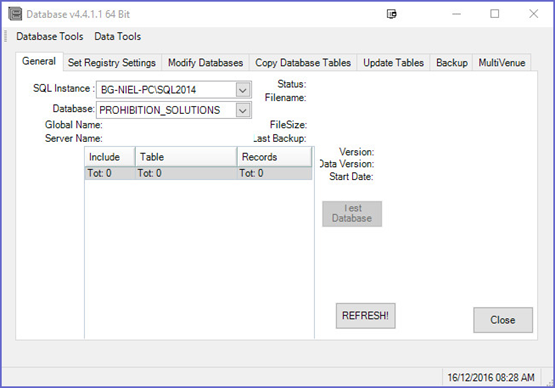555x388 pixels.
Task: Select the Backup tab
Action: point(452,63)
